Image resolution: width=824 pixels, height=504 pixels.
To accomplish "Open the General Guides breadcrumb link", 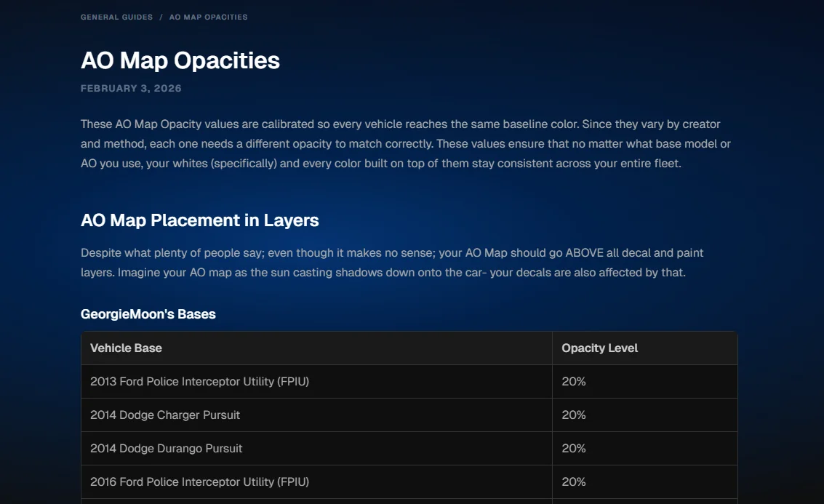I will [116, 17].
